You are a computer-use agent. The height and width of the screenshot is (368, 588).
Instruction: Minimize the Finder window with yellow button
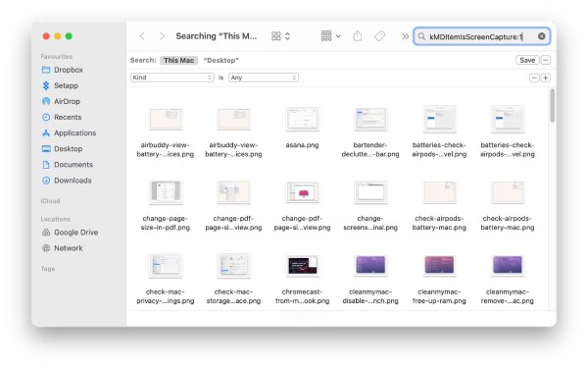point(58,36)
